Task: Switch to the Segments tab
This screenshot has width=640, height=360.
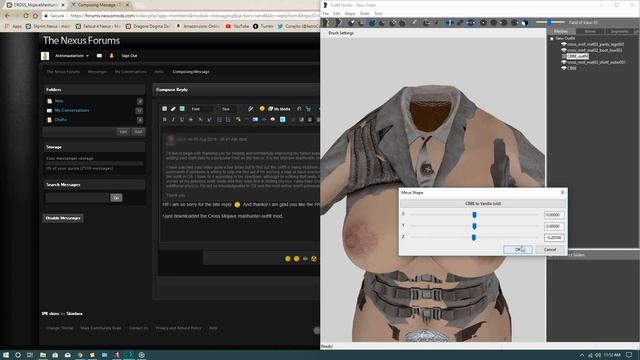Action: coord(619,31)
